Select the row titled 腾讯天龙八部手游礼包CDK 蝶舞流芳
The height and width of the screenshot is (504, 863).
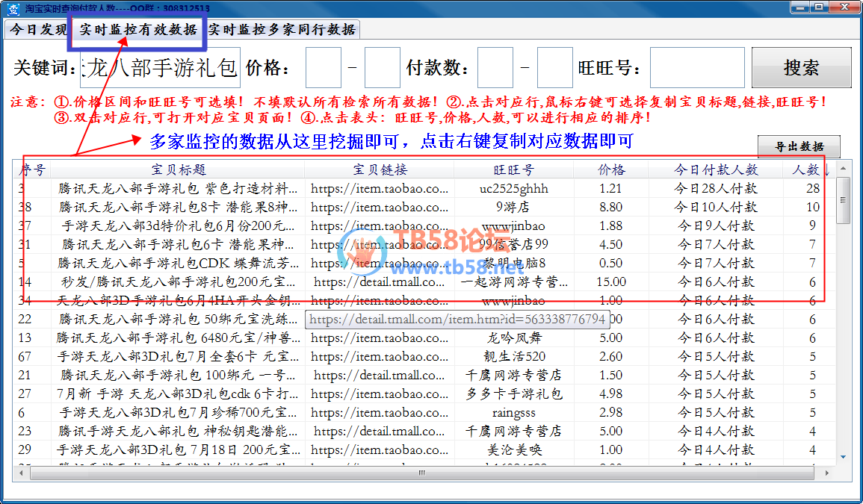pos(424,263)
